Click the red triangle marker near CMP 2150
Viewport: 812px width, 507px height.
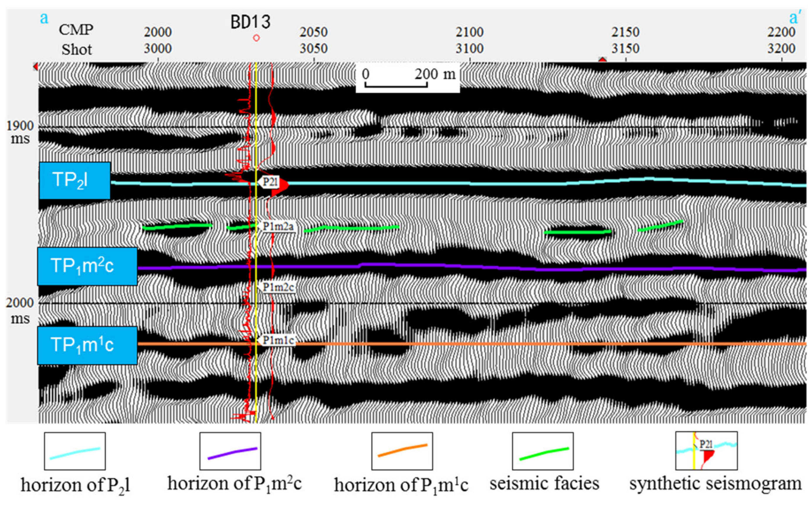tap(603, 60)
